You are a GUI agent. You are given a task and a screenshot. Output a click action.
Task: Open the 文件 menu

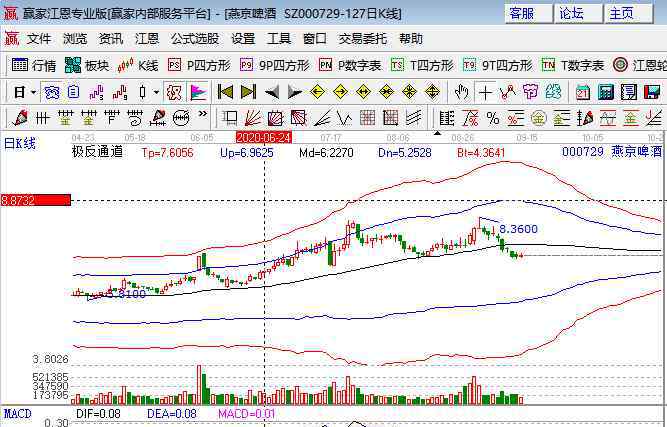click(x=39, y=39)
